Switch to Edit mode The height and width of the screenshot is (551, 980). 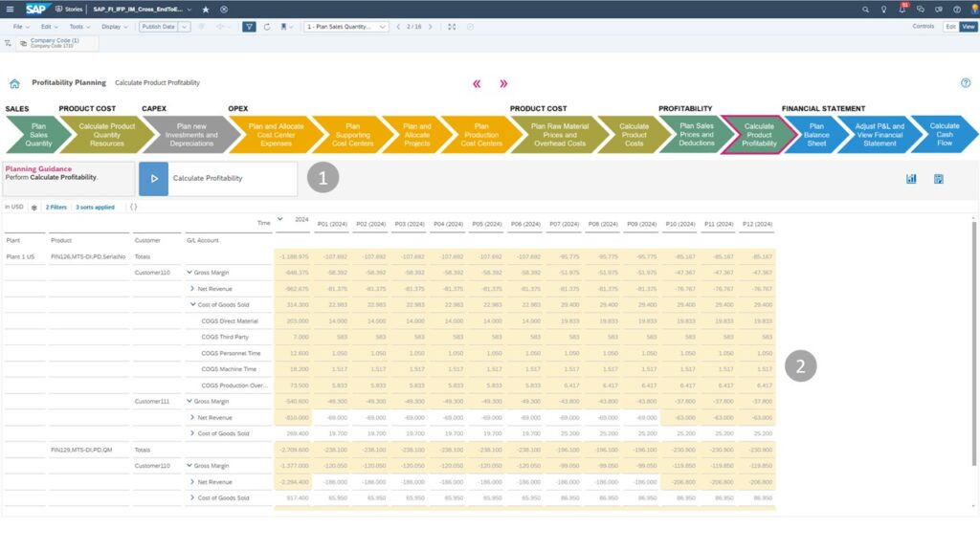click(950, 27)
